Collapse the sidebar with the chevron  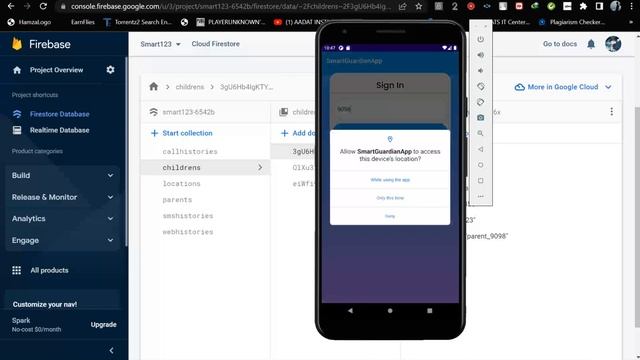coord(111,351)
